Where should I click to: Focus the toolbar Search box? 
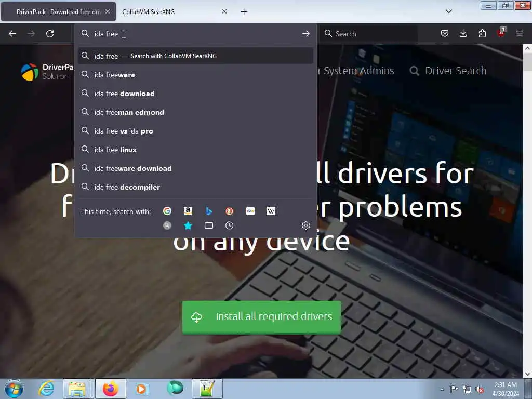(369, 34)
